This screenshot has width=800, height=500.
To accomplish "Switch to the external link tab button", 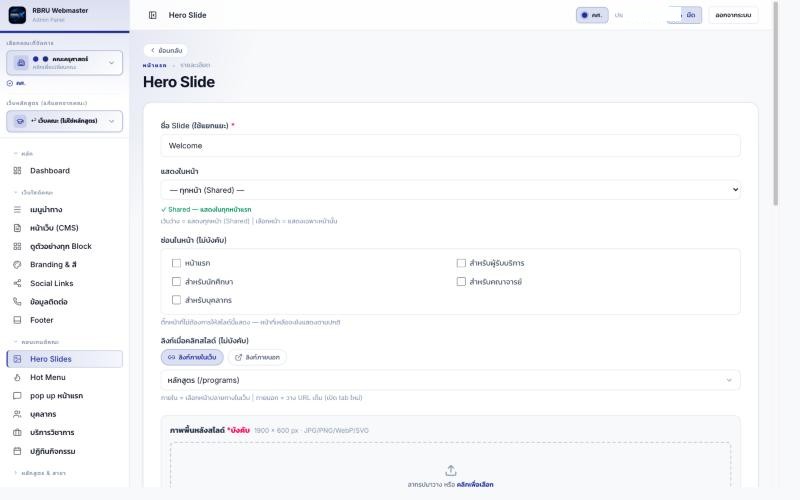I will (x=257, y=357).
